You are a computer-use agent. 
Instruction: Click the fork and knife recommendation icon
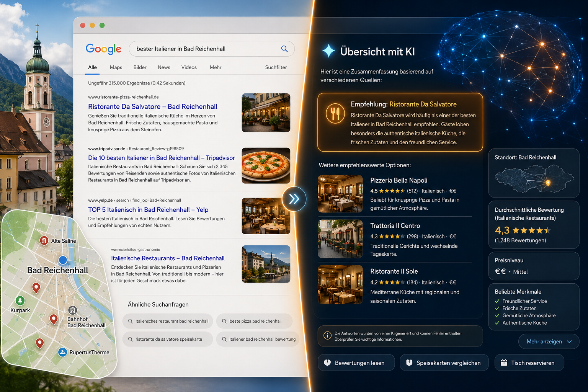click(x=335, y=114)
